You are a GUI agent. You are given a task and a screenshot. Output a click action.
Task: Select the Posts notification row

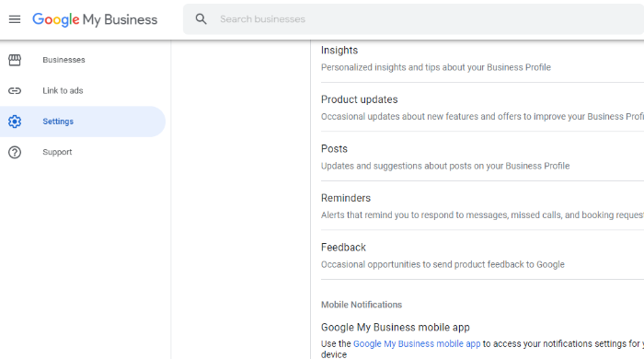482,156
